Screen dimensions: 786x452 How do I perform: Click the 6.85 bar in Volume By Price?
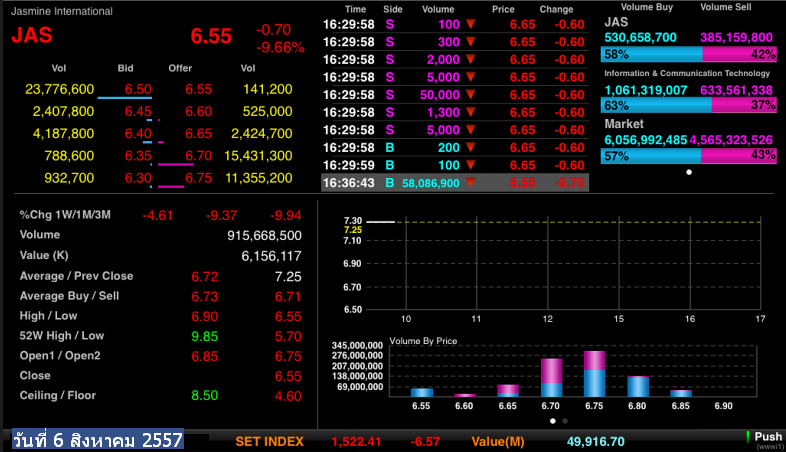pyautogui.click(x=681, y=393)
